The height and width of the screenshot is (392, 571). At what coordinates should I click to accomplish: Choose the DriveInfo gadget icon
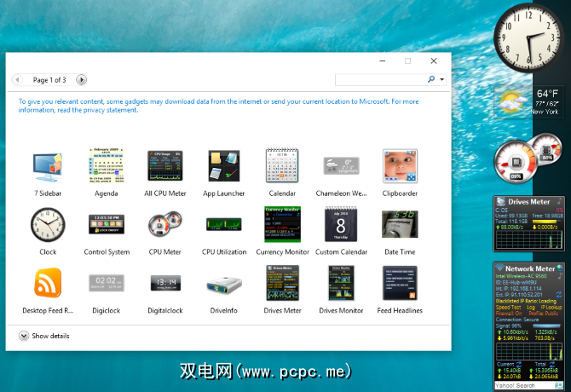223,284
